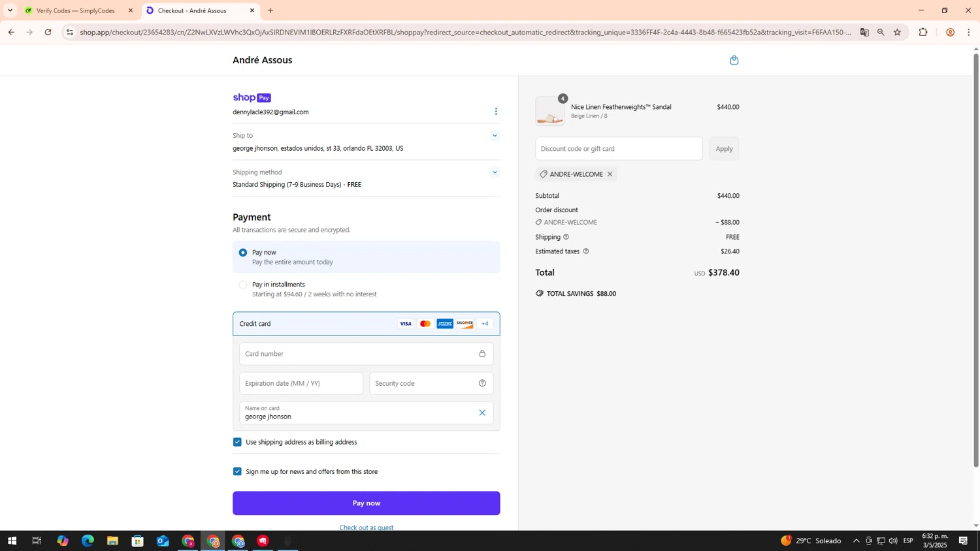The height and width of the screenshot is (551, 980).
Task: Open Microsoft Edge from the taskbar
Action: point(88,541)
